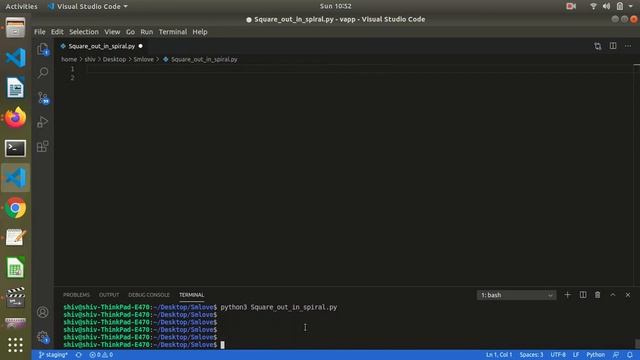Screen dimensions: 640x360
Task: Open Accounts icon in activity bar
Action: (43, 312)
